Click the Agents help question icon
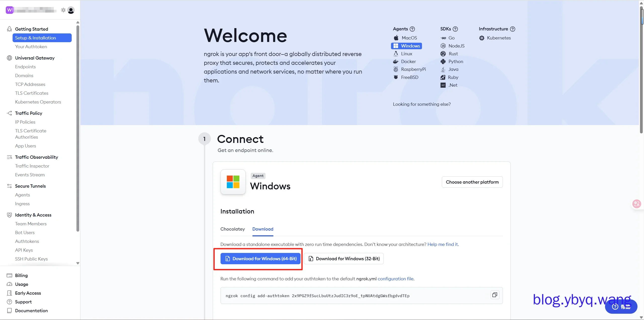The image size is (644, 320). click(412, 29)
